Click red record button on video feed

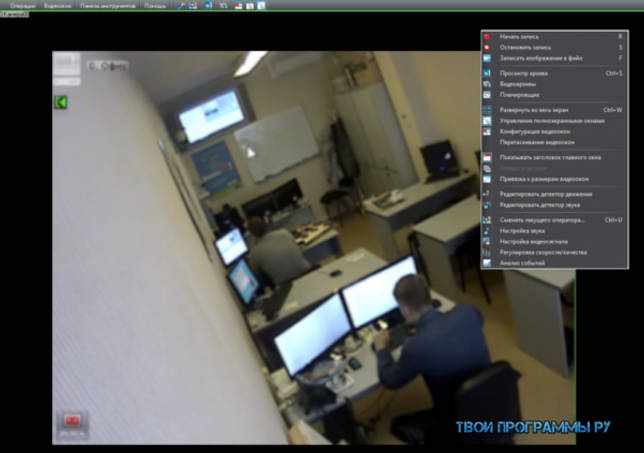pyautogui.click(x=73, y=421)
